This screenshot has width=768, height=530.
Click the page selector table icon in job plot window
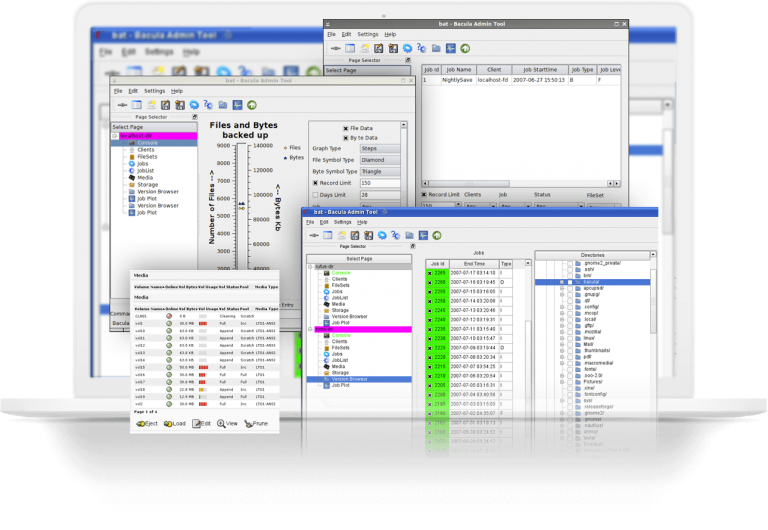(x=137, y=105)
